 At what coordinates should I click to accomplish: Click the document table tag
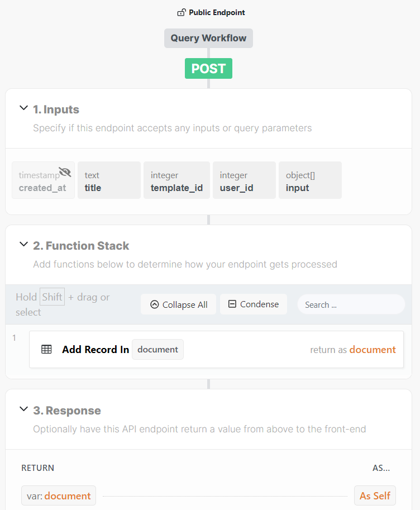tap(157, 350)
